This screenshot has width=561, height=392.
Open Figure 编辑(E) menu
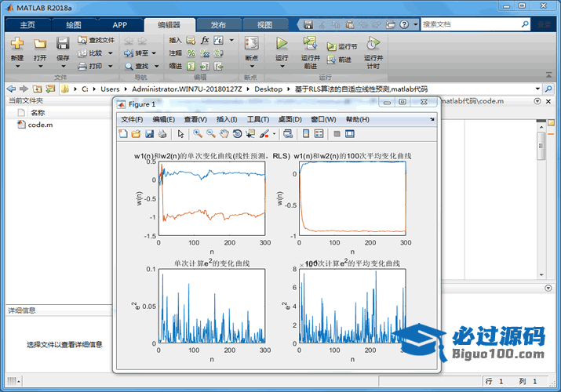(163, 119)
